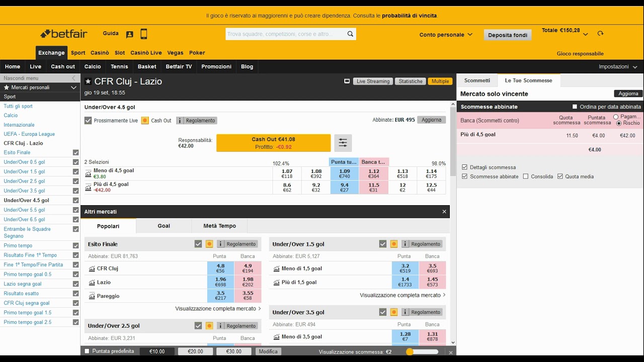Click the Deposita fondi button
This screenshot has width=644, height=362.
[508, 35]
